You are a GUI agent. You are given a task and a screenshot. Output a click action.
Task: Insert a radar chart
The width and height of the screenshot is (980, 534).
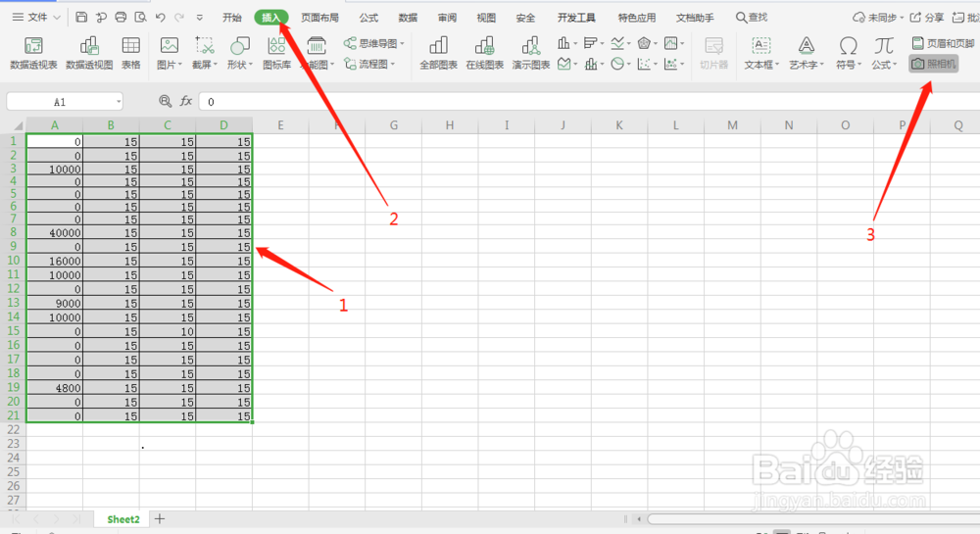click(x=644, y=43)
